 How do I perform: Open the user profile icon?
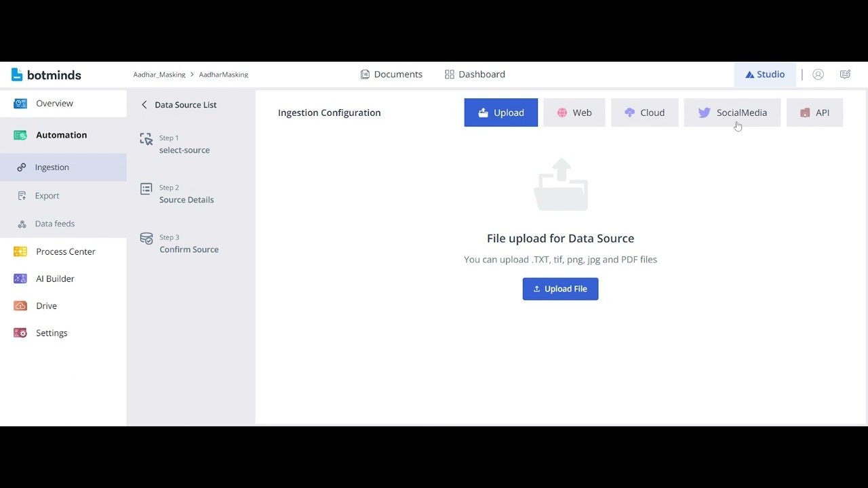(x=818, y=75)
